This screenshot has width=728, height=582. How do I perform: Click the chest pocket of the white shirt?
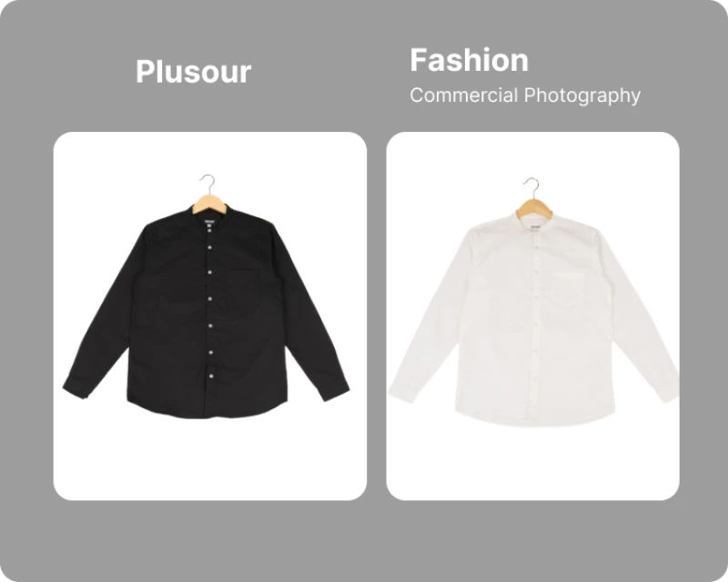click(x=567, y=293)
